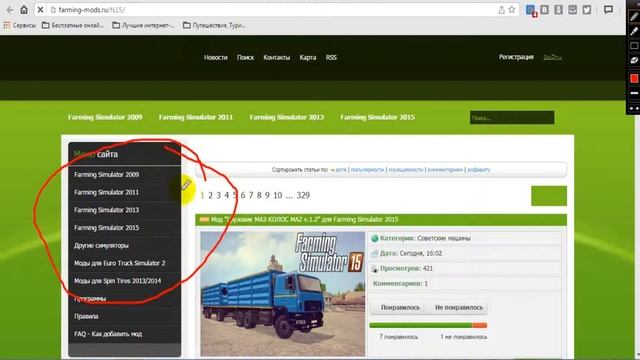Select the eraser tool
Viewport: 640px width, 360px height.
point(634,60)
